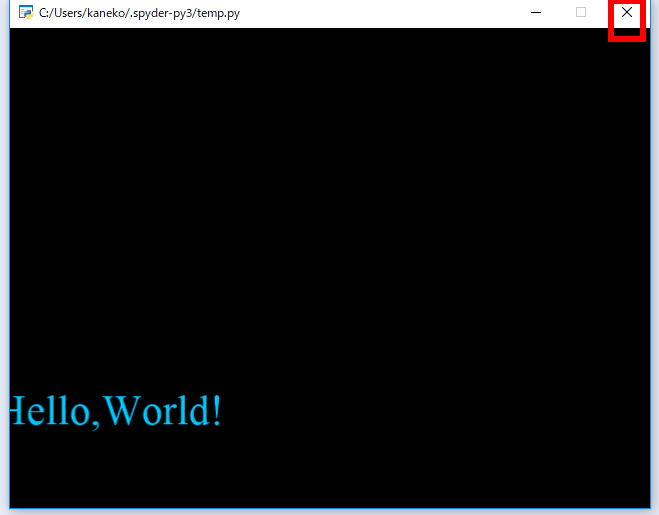Click the letter "d" in World
Viewport: 659px width, 515px height.
click(197, 411)
